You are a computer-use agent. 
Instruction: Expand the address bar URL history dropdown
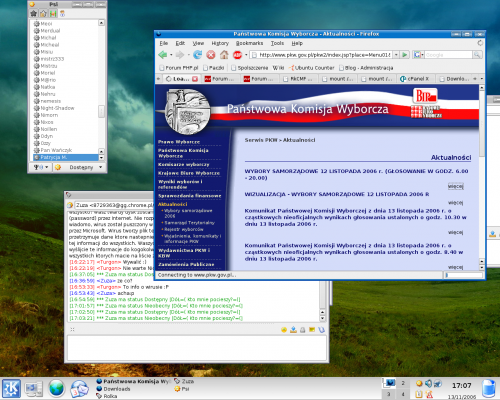coord(396,55)
